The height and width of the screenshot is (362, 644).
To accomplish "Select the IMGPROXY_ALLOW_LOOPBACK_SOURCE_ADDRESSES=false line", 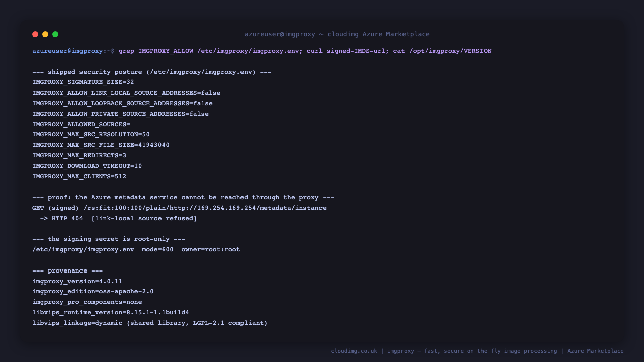I will click(x=122, y=103).
